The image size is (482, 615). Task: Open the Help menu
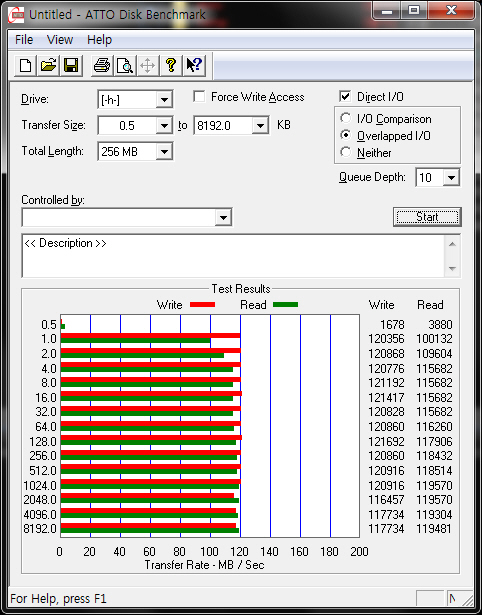pos(99,40)
